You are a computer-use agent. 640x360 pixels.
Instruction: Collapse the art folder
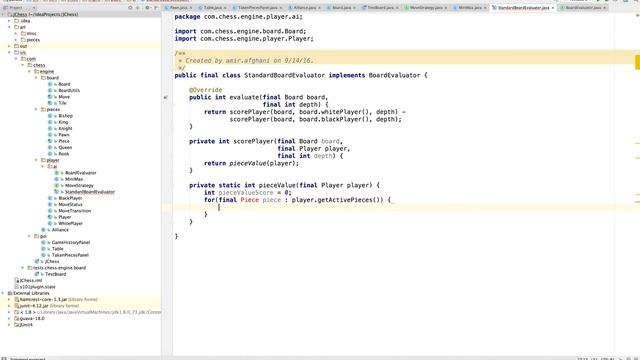tap(10, 27)
